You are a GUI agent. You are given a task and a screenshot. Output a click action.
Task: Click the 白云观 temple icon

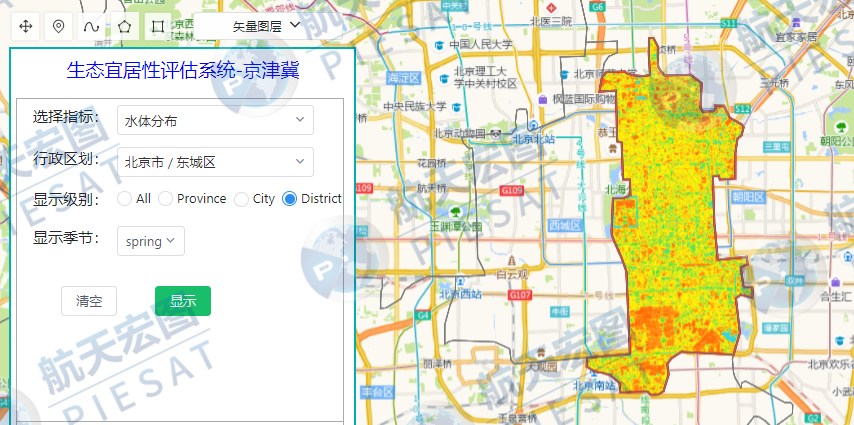tap(511, 260)
